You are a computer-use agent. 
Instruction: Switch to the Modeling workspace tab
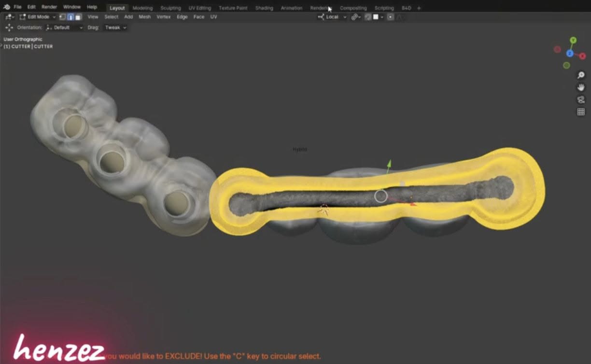point(142,8)
